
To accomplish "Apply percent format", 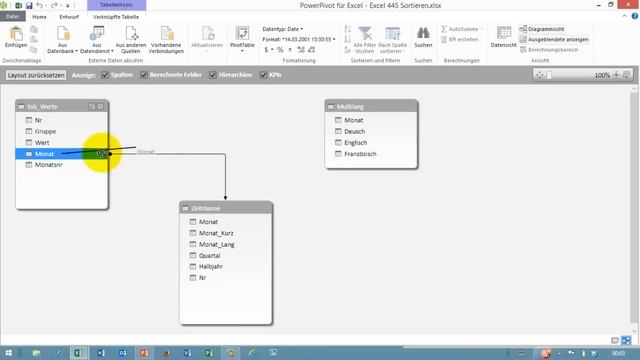I will click(x=280, y=50).
